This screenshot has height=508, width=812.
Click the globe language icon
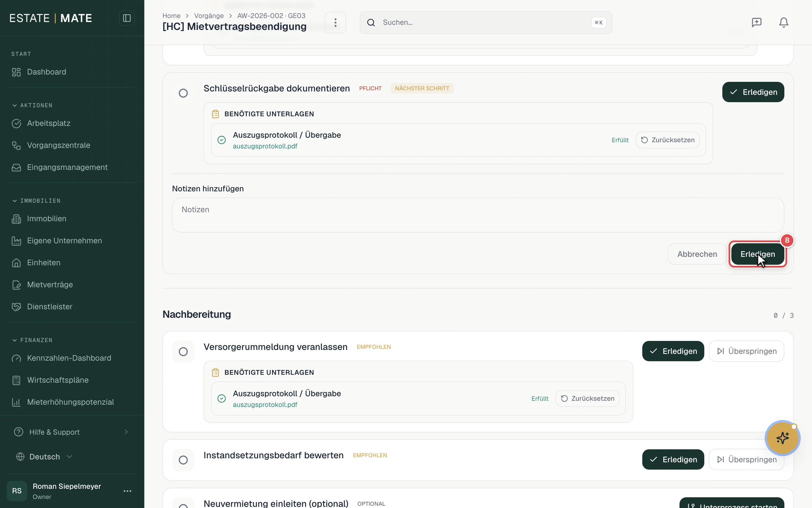pos(21,457)
